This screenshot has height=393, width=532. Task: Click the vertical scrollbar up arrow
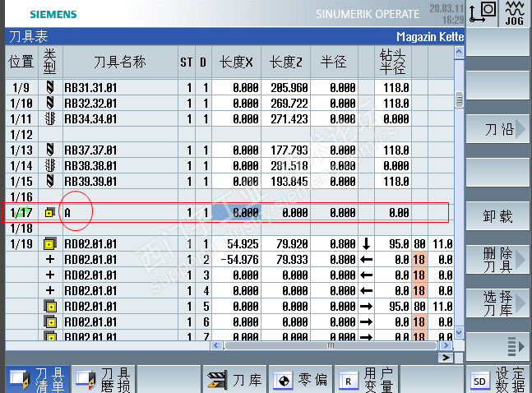(x=459, y=53)
